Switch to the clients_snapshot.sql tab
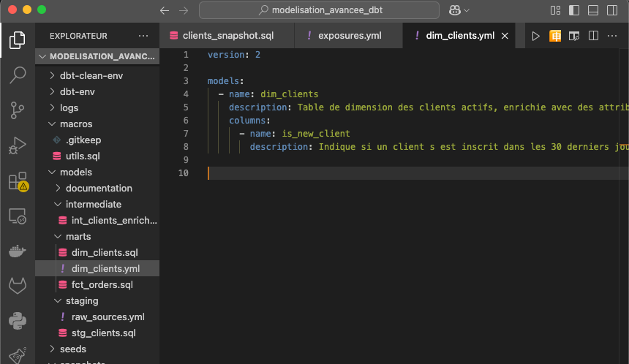 [x=227, y=36]
